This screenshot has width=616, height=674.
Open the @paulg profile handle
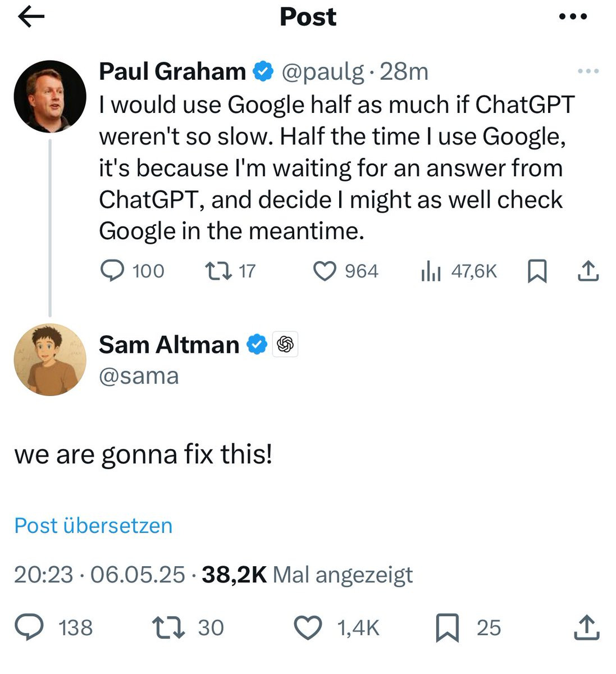coord(322,71)
